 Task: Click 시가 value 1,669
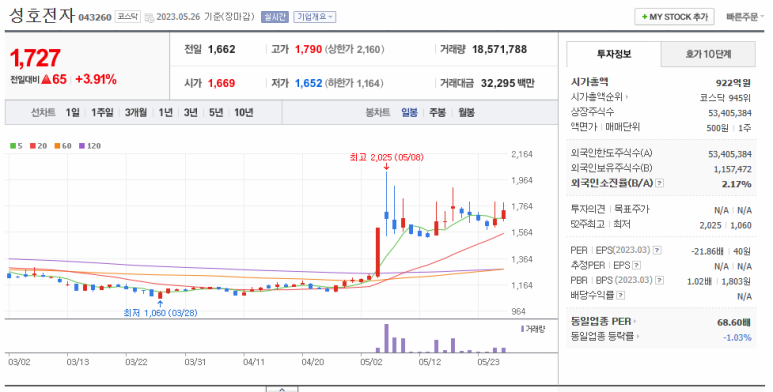coord(221,83)
